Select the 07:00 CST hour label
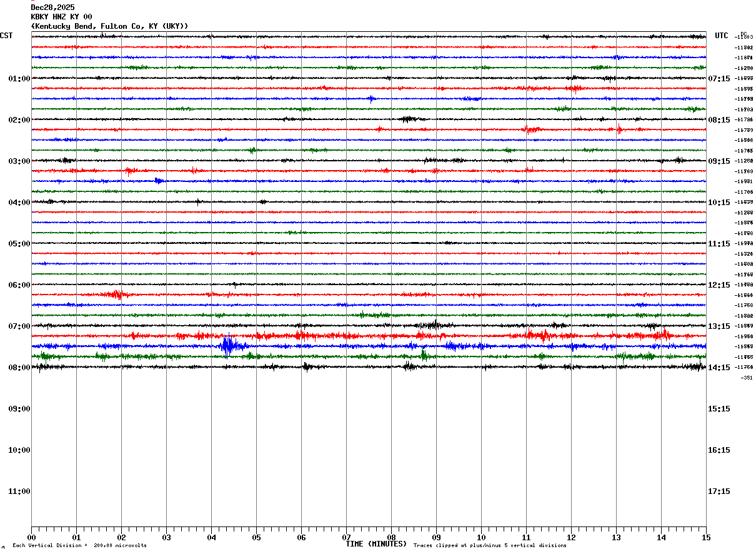Viewport: 756px width, 554px height. [19, 326]
